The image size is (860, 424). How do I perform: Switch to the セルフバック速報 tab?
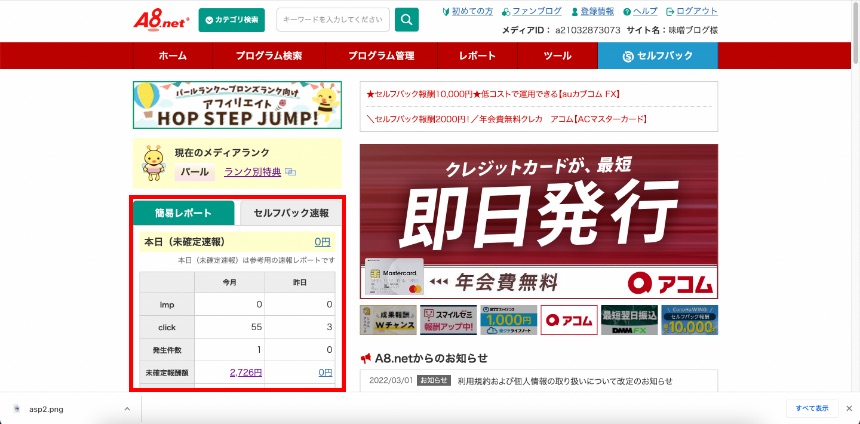coord(291,213)
